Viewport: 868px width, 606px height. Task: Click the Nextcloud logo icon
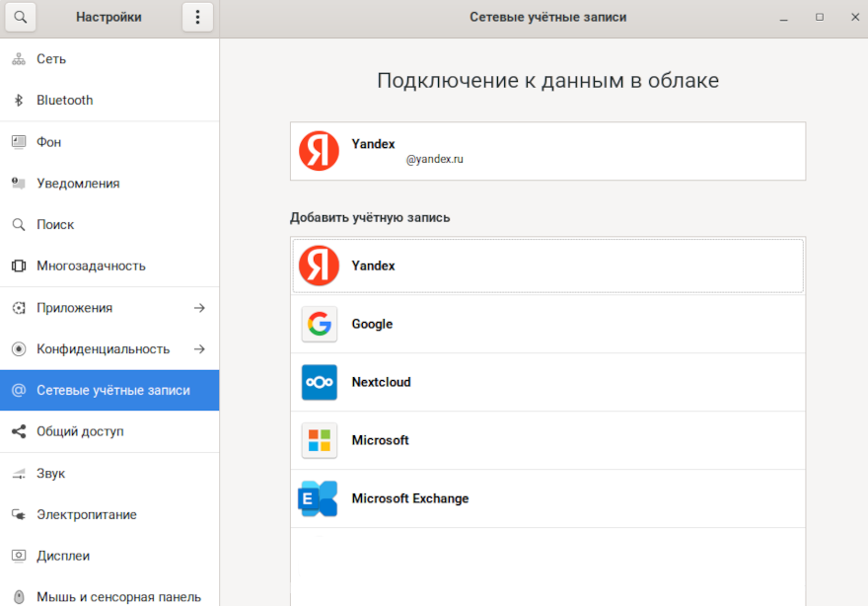tap(319, 382)
